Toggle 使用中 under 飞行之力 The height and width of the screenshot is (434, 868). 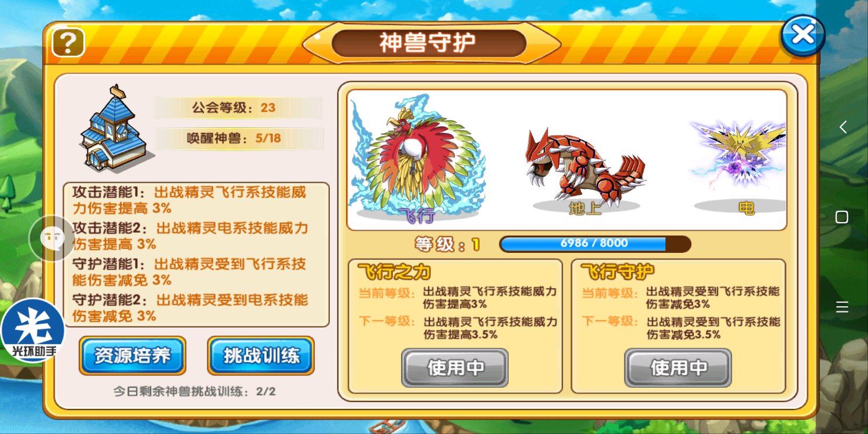455,367
